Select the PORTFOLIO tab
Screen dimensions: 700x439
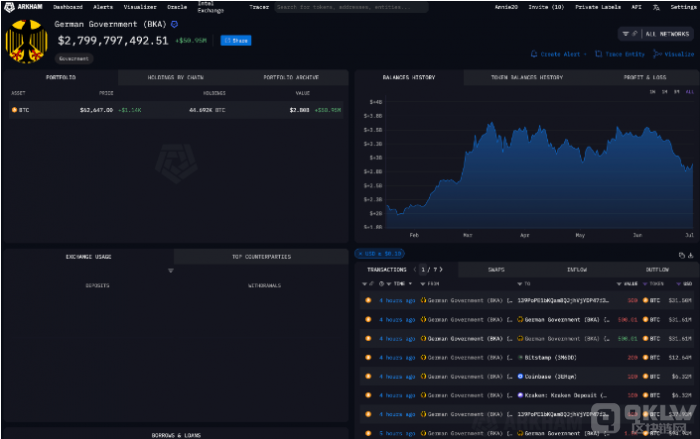[x=61, y=78]
